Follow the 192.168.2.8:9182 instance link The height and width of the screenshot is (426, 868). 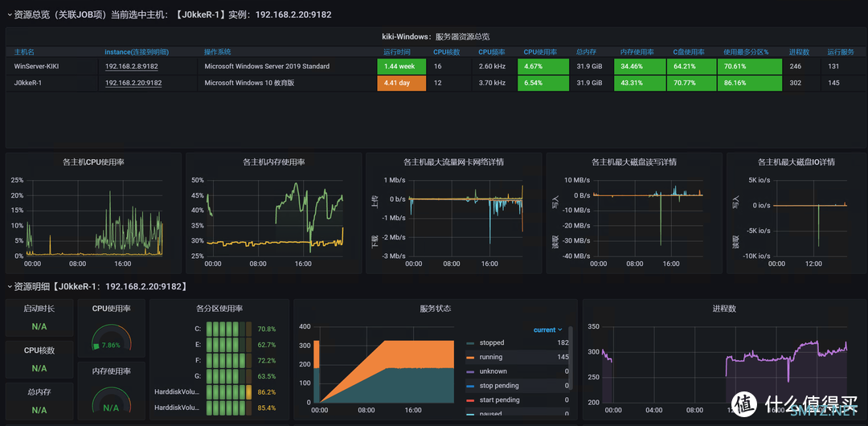[132, 67]
